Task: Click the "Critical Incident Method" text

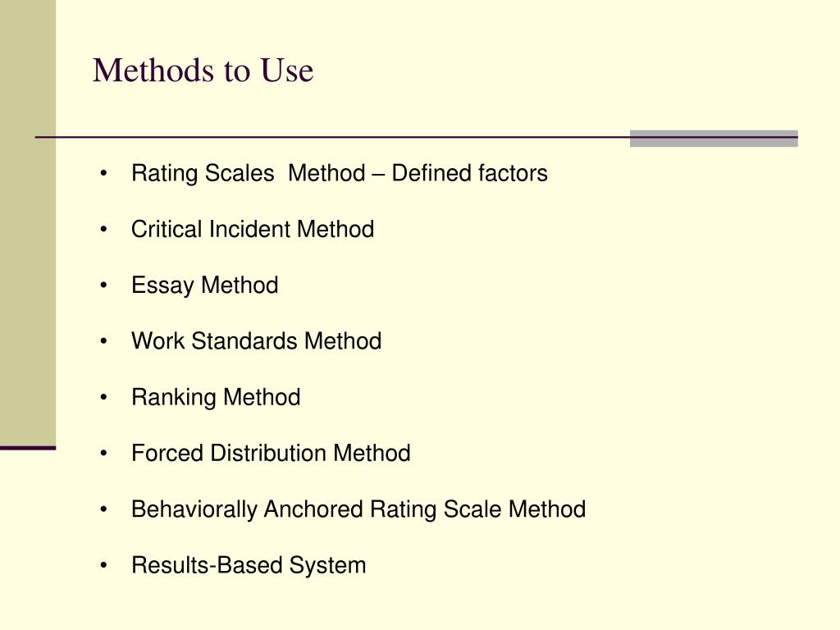Action: tap(252, 230)
